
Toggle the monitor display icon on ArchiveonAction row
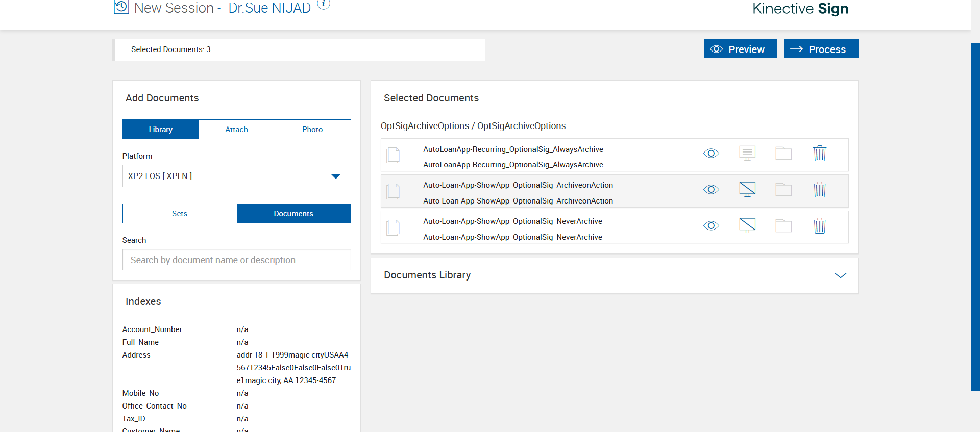click(x=747, y=190)
